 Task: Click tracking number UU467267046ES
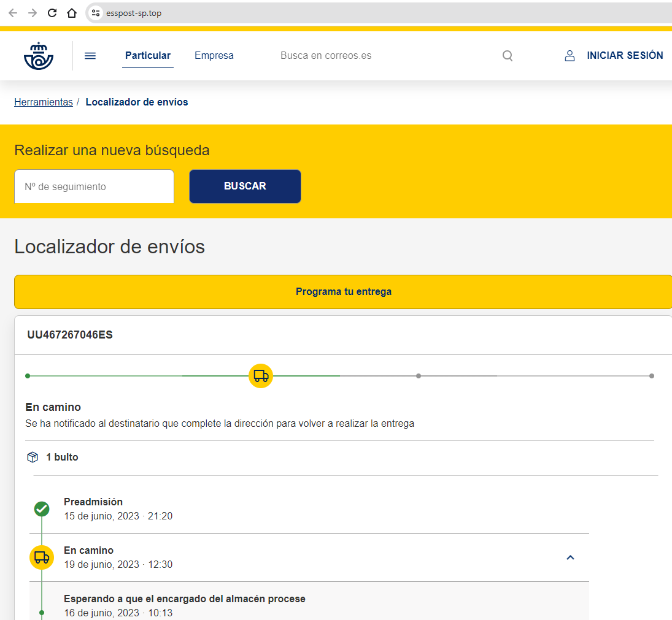(x=70, y=335)
